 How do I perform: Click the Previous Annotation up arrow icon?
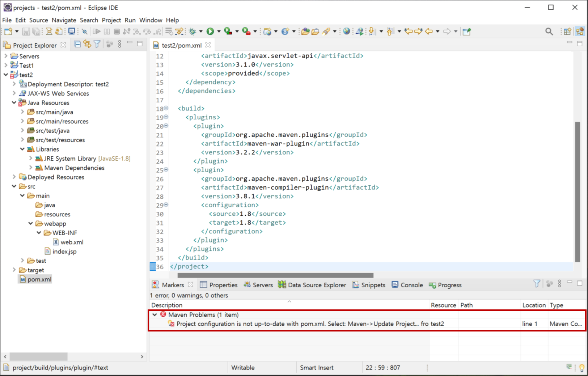click(390, 31)
